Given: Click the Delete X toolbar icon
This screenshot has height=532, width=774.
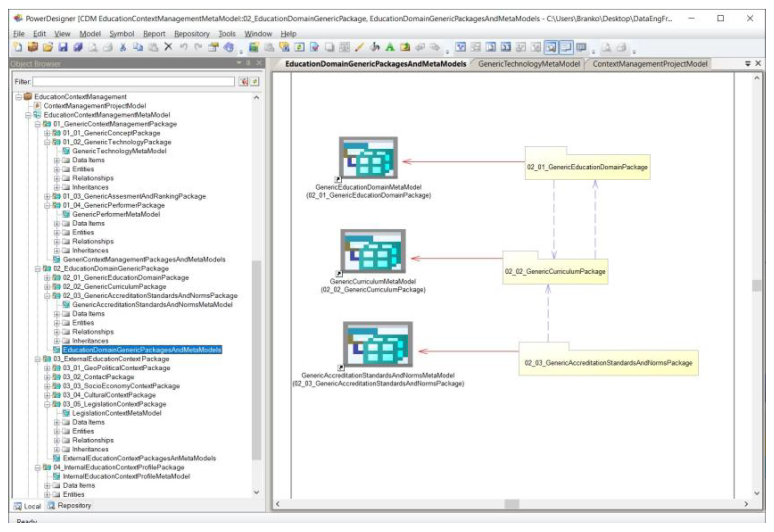Looking at the screenshot, I should (x=168, y=47).
